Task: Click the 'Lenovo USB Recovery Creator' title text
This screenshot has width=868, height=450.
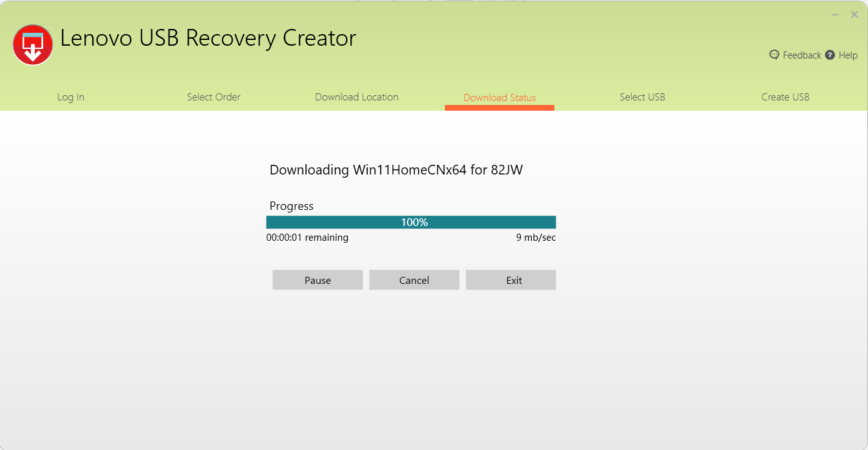Action: pos(208,39)
